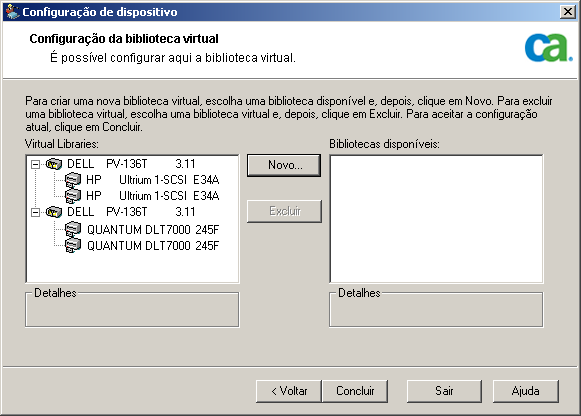Click the second HP Ultrium drive icon
The width and height of the screenshot is (581, 416).
click(73, 196)
